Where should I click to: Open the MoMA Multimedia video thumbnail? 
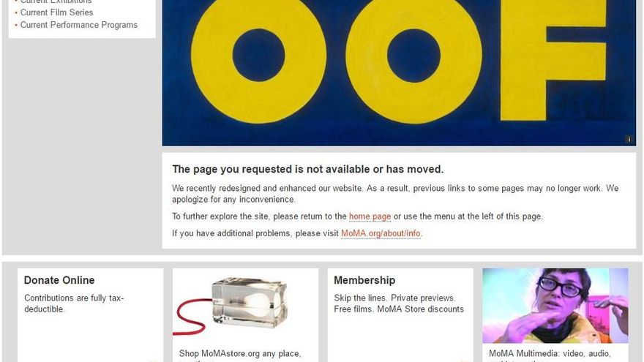555,306
